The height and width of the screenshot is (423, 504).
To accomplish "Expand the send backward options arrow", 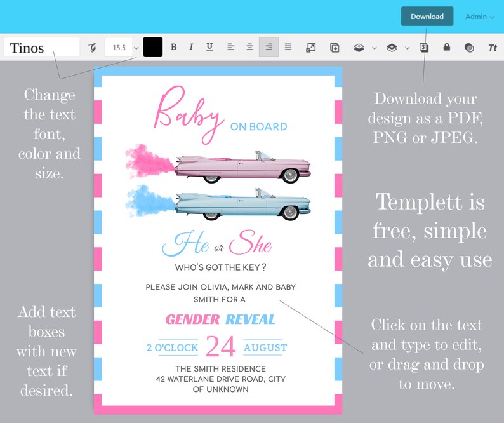I will tap(408, 48).
